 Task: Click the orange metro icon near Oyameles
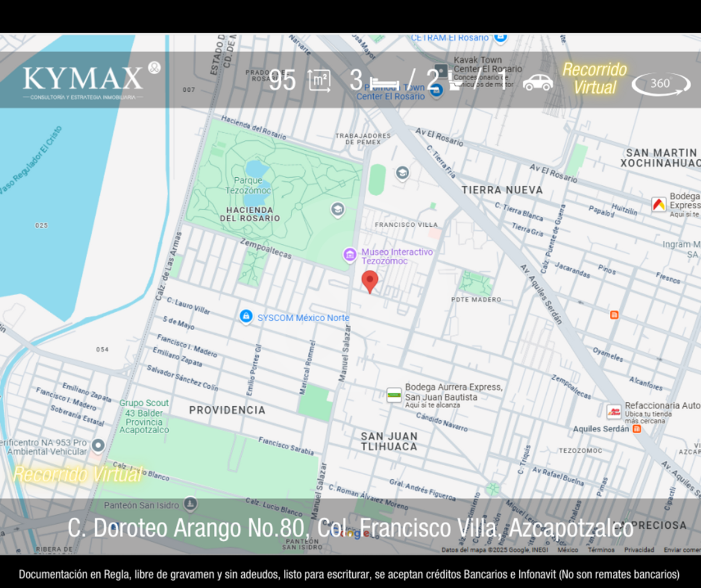614,315
